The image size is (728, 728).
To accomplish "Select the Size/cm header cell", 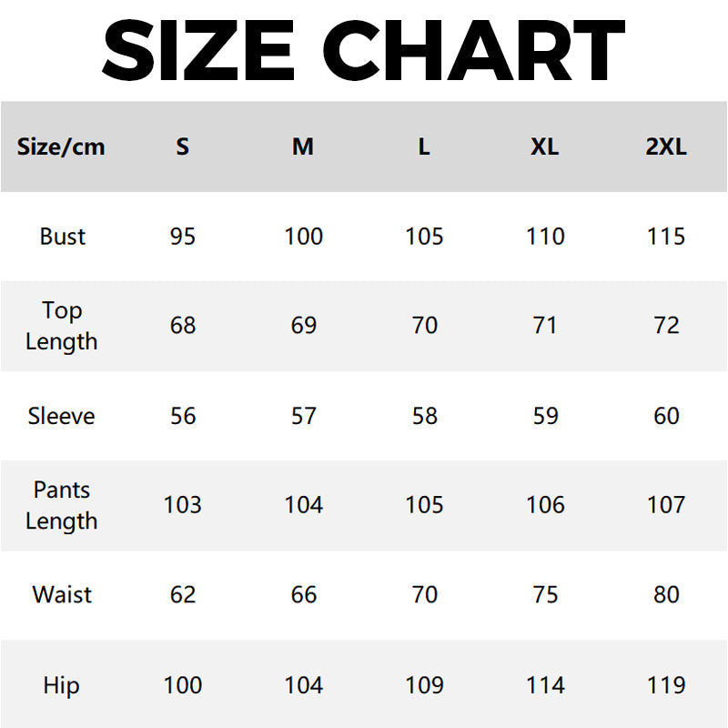I will (61, 147).
